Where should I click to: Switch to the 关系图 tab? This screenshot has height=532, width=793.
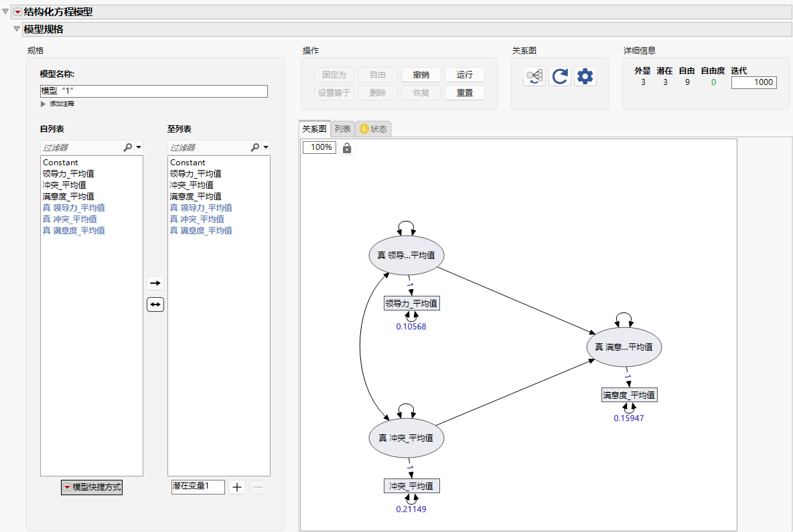click(315, 129)
